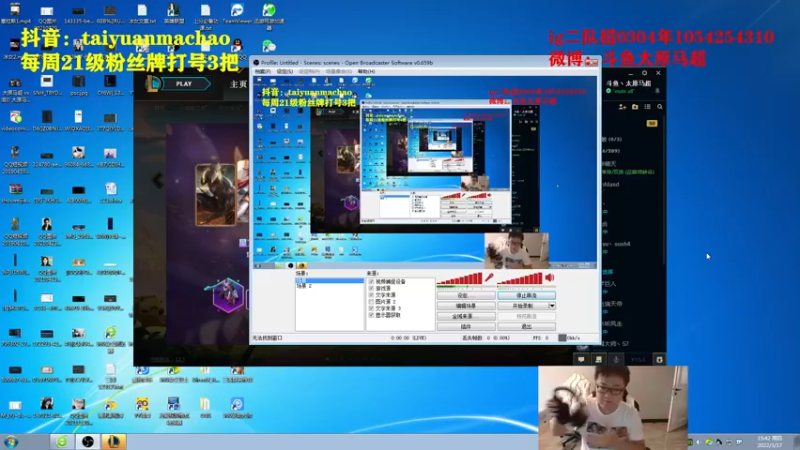Image resolution: width=800 pixels, height=450 pixels.
Task: Open the chat bubble icon in friends panel
Action: click(581, 360)
